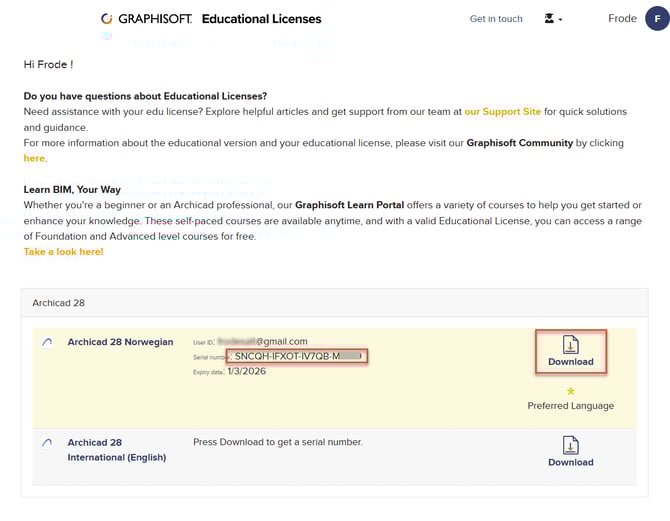Click the Archicad 28 section header

point(59,303)
